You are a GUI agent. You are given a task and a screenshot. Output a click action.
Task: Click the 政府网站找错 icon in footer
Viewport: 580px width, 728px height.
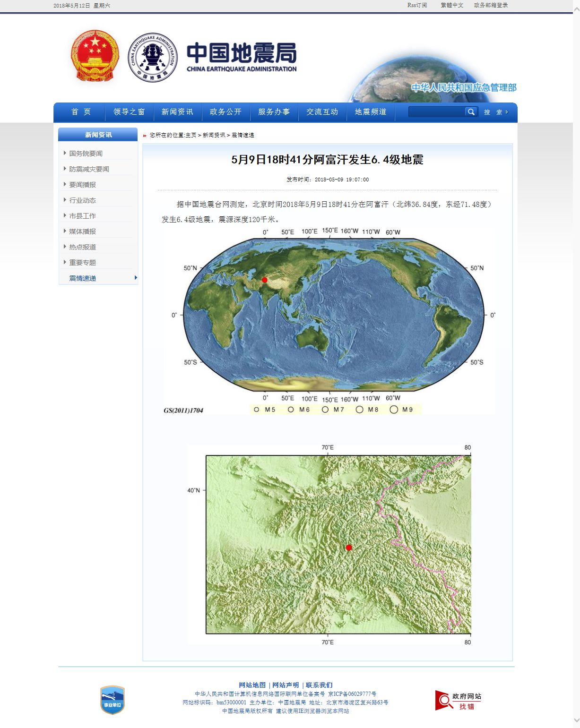(459, 701)
